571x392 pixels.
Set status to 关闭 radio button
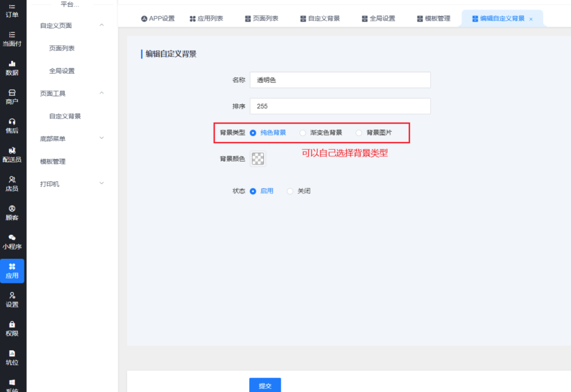point(290,191)
